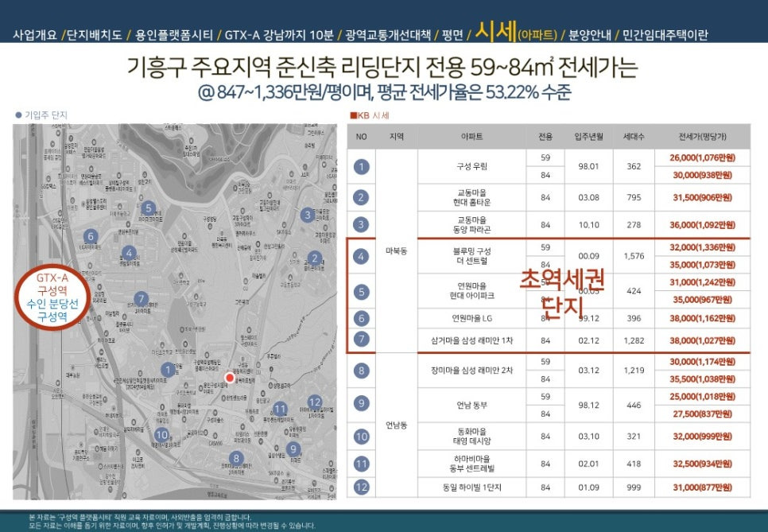The width and height of the screenshot is (768, 532).
Task: Click table badge 12 beside 동일 하이빌 1단지
Action: click(x=362, y=487)
